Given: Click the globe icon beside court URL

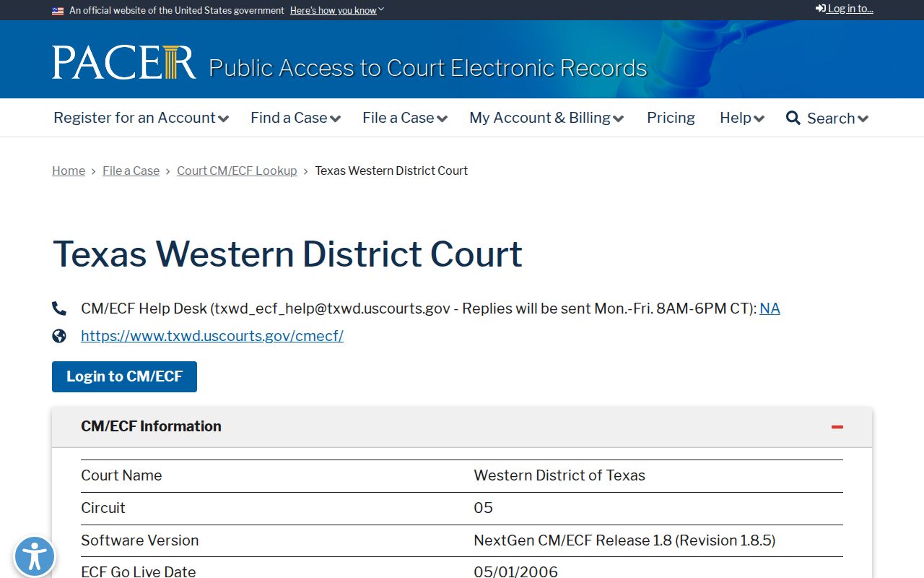Looking at the screenshot, I should (x=59, y=336).
